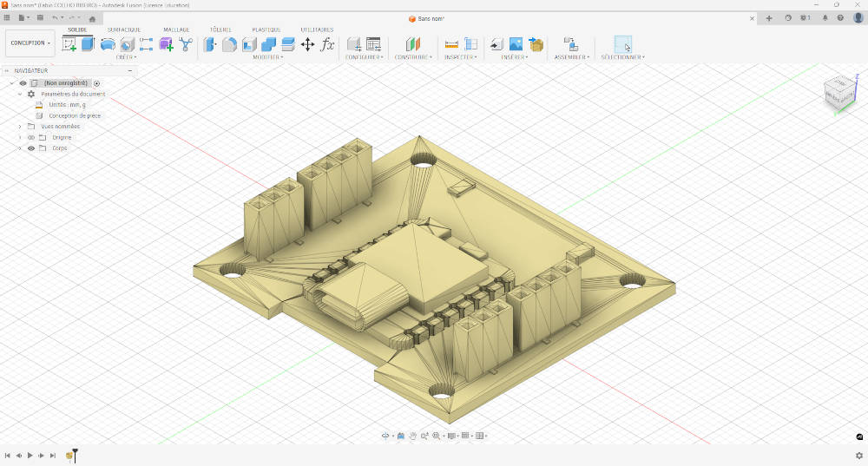Select the Offset Face tool icon

pos(288,44)
